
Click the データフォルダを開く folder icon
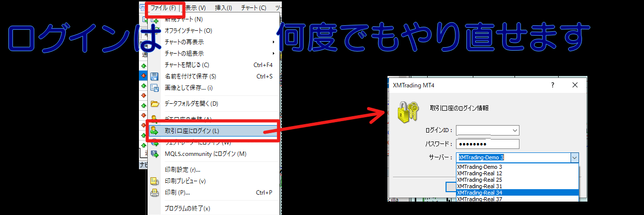point(154,104)
